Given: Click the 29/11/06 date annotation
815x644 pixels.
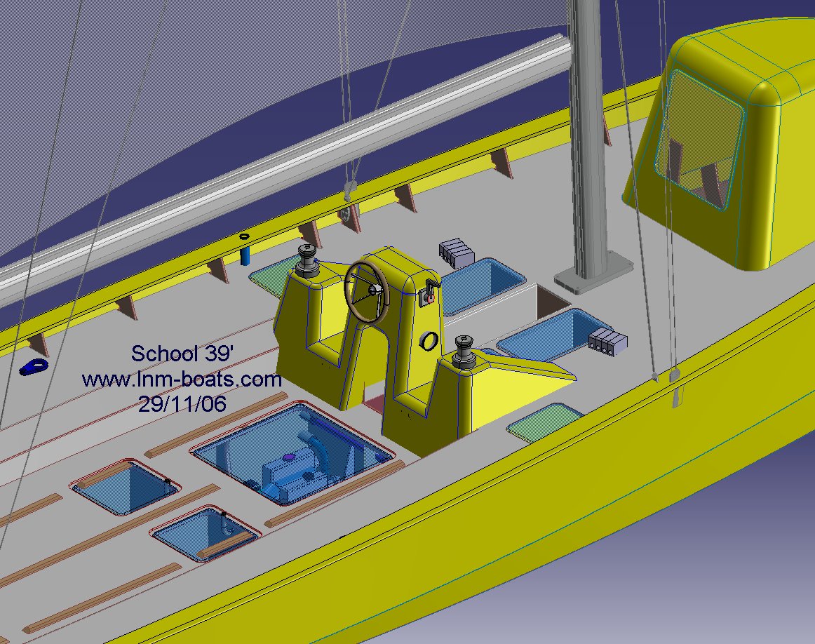Looking at the screenshot, I should (x=182, y=404).
